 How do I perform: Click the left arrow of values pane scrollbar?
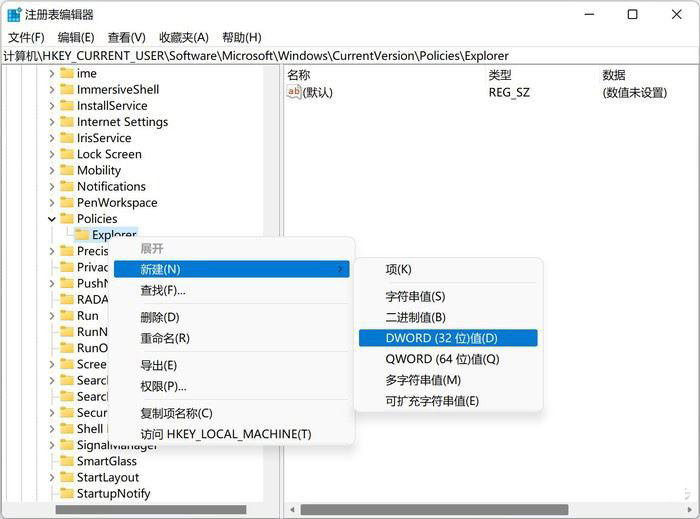click(292, 509)
